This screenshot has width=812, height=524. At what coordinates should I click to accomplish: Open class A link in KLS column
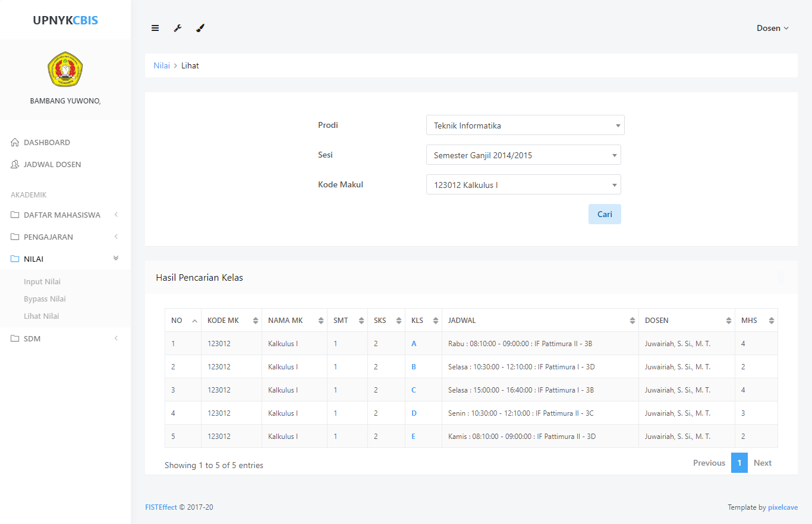[x=414, y=344]
